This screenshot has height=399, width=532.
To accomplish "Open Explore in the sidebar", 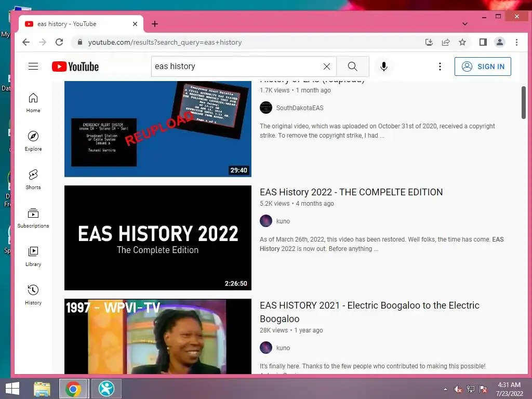I will 33,141.
